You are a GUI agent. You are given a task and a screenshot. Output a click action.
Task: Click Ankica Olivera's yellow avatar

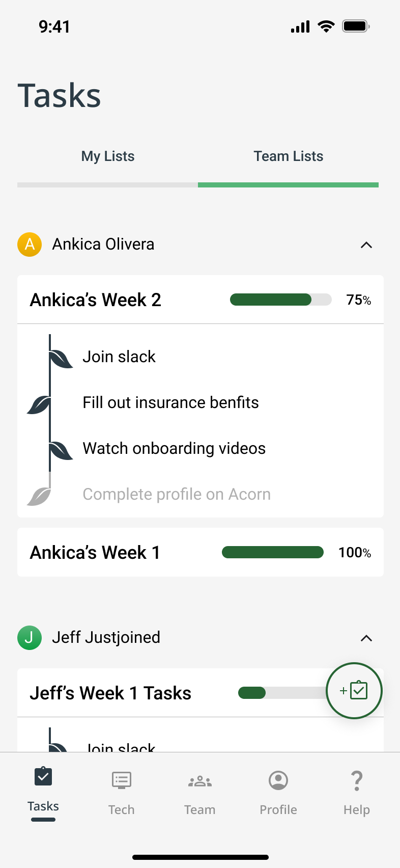[30, 245]
